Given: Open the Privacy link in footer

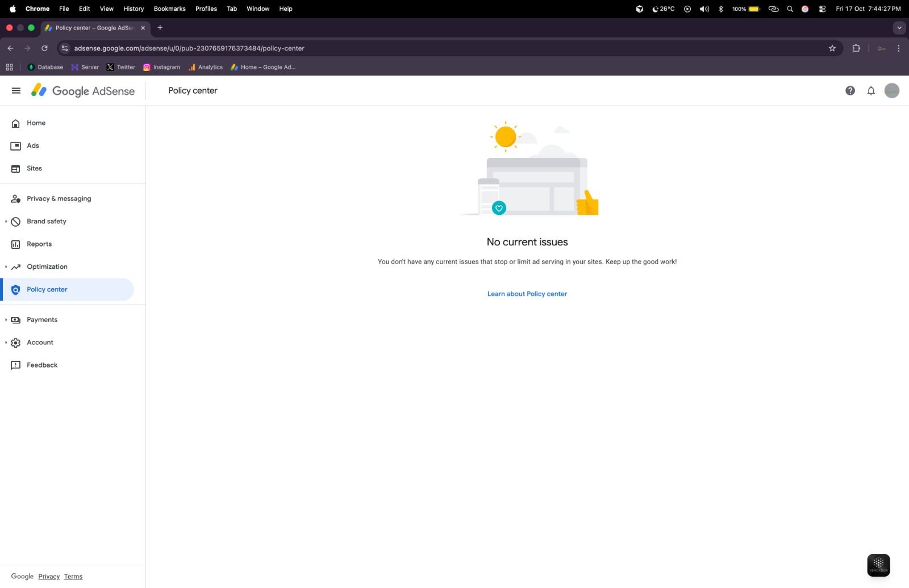Looking at the screenshot, I should point(49,577).
